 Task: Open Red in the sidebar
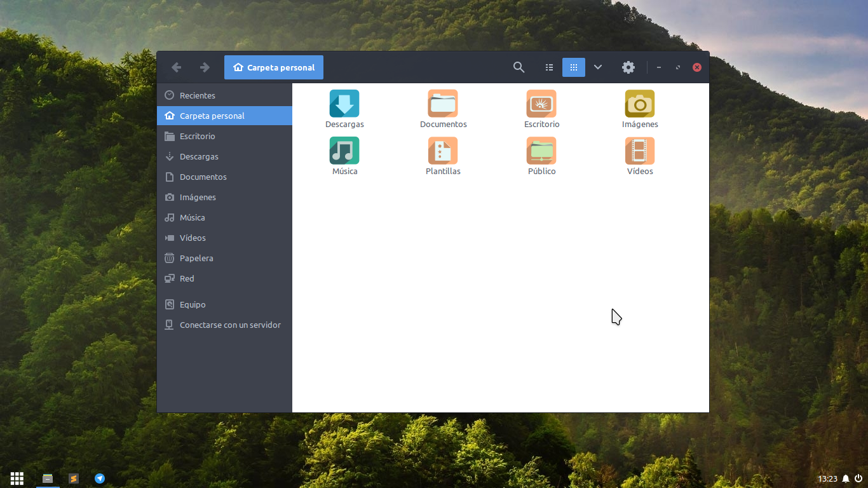pos(224,278)
